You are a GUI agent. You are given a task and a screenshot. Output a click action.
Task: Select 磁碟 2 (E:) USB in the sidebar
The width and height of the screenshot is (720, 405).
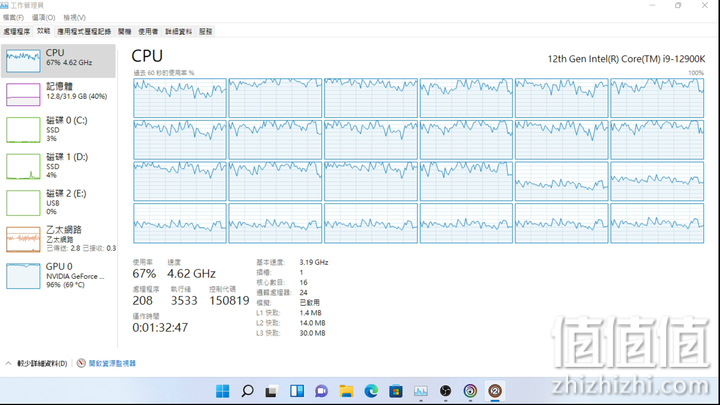(x=58, y=202)
